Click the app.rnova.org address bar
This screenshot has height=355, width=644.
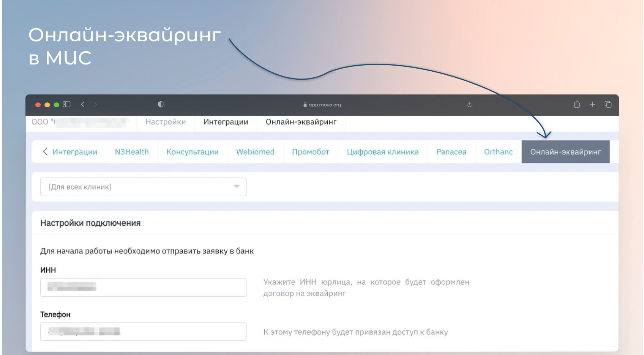point(322,105)
